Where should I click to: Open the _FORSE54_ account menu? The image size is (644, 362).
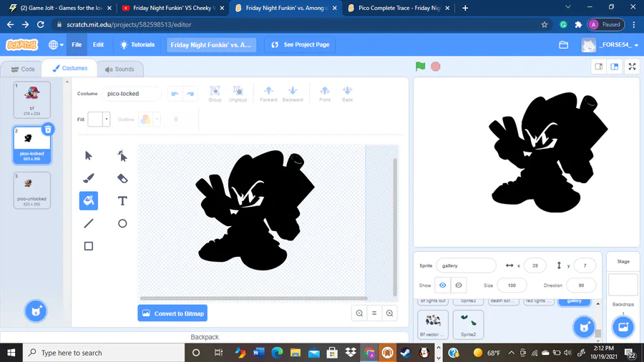click(610, 45)
